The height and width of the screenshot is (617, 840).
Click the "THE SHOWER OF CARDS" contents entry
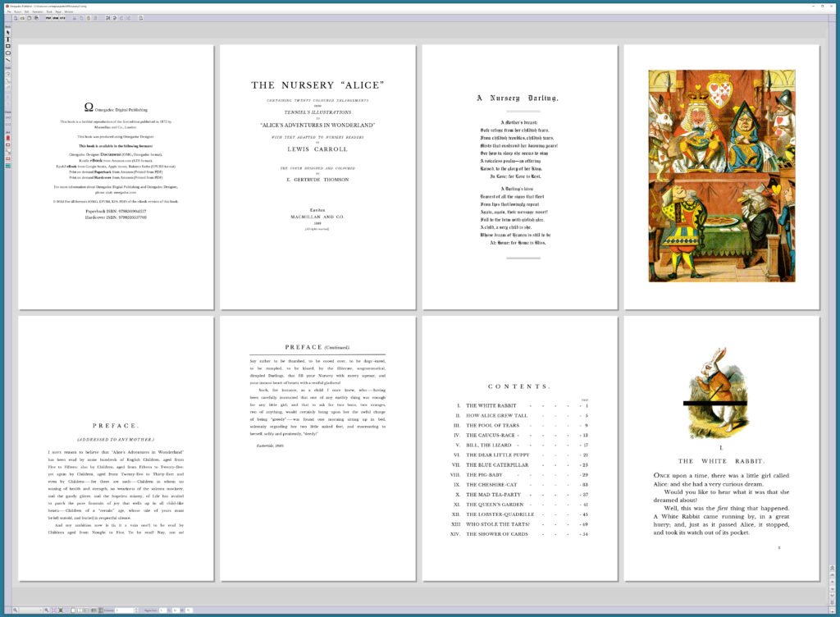coord(496,534)
